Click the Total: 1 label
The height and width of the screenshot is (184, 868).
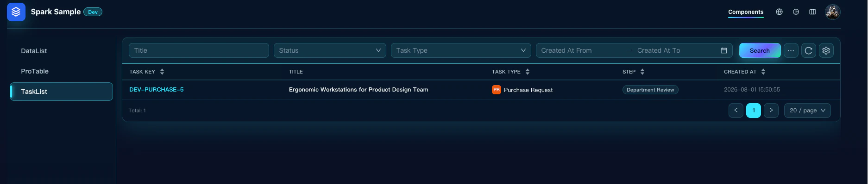coord(137,110)
